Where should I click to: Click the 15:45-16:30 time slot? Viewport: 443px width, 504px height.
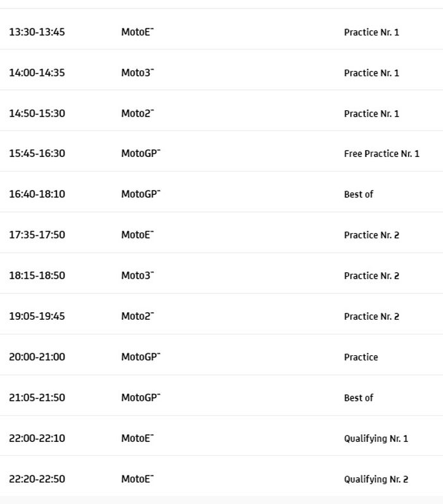coord(37,154)
